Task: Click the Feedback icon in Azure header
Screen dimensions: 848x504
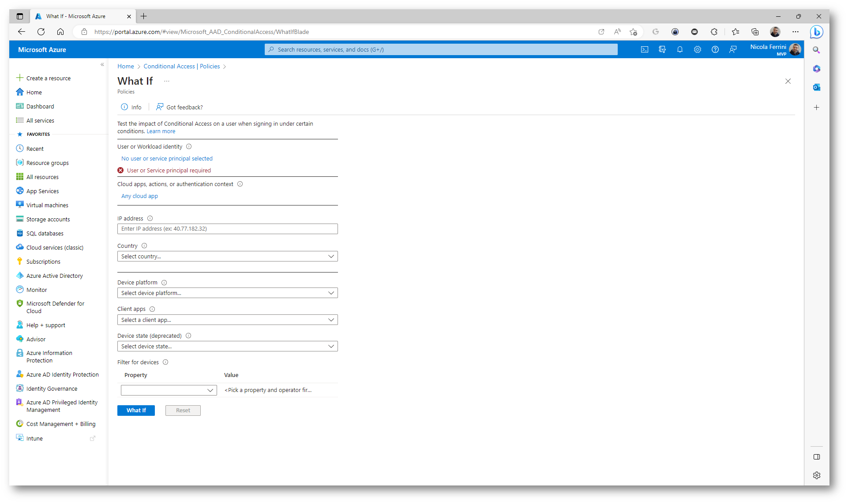Action: [733, 49]
